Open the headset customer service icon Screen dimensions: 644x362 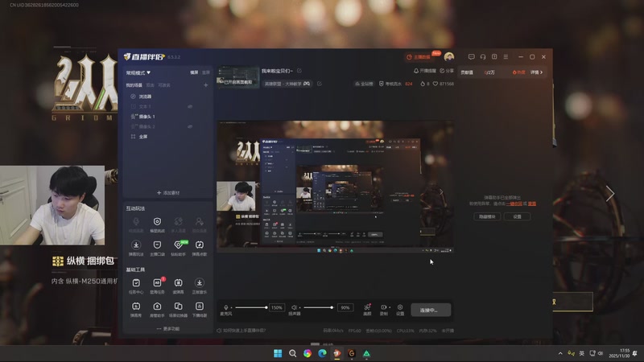point(483,56)
